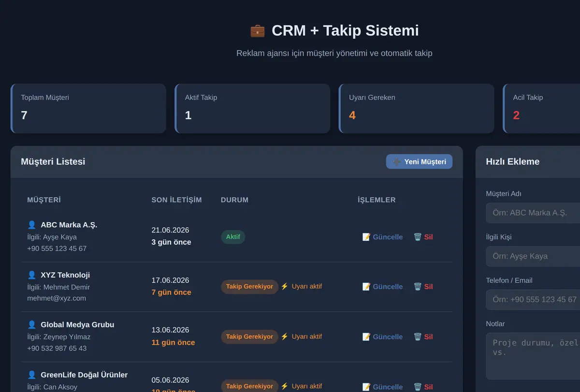Image resolution: width=580 pixels, height=392 pixels.
Task: Click the Aktif status badge
Action: coord(233,237)
